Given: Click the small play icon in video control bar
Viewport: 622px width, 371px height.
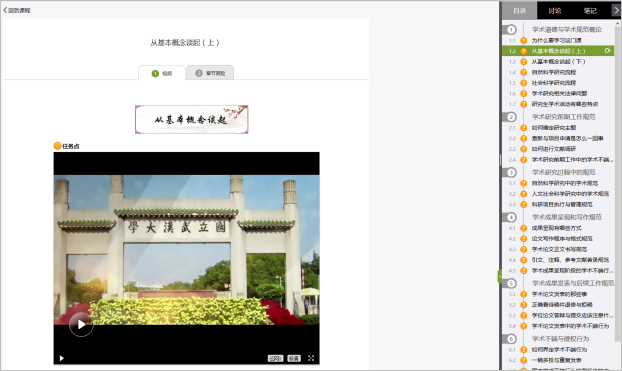Looking at the screenshot, I should click(x=61, y=358).
